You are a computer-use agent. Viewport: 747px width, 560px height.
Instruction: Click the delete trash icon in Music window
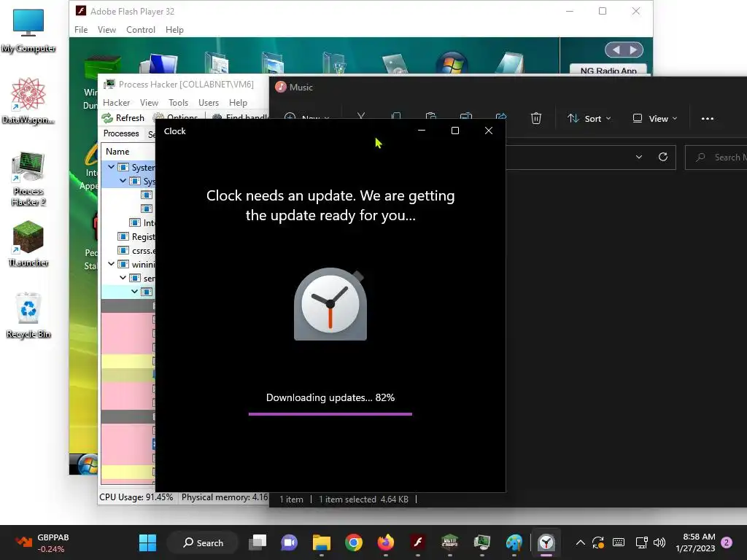point(536,118)
